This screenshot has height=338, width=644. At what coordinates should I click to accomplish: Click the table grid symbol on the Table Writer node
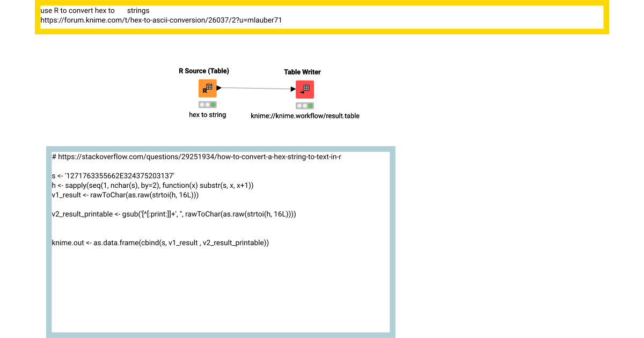tap(307, 87)
